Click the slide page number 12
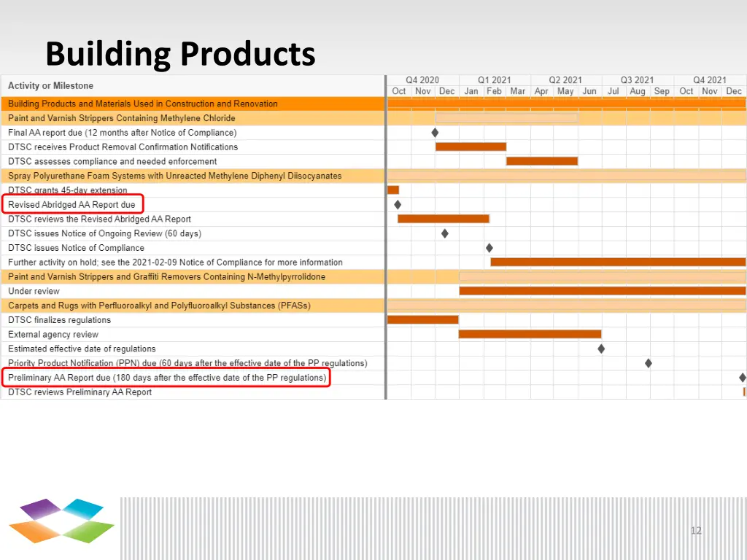 (x=696, y=531)
